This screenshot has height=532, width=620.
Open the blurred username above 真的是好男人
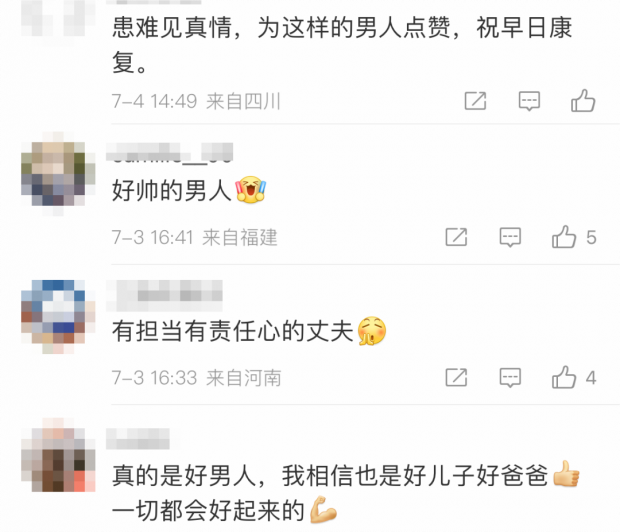pyautogui.click(x=138, y=438)
